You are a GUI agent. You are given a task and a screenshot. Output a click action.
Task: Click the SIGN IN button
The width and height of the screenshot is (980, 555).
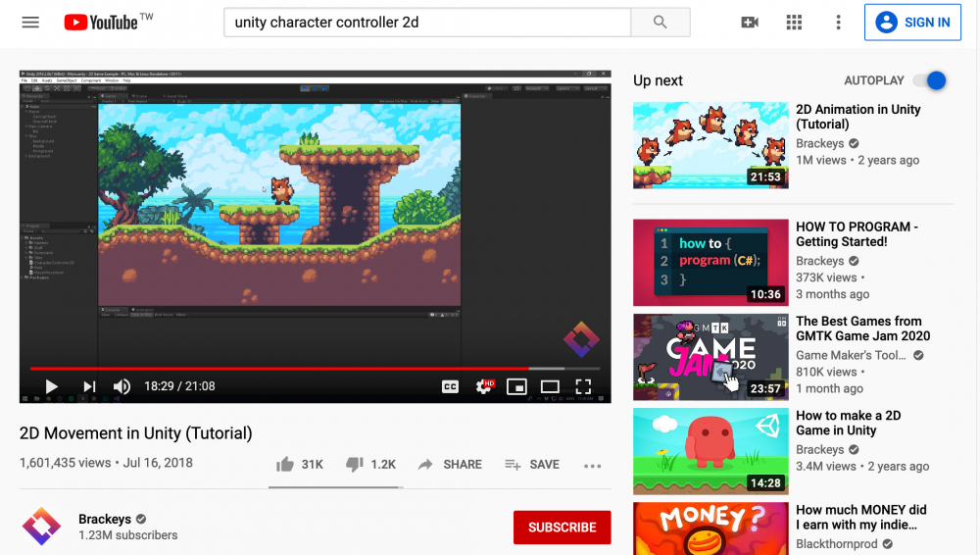[912, 23]
